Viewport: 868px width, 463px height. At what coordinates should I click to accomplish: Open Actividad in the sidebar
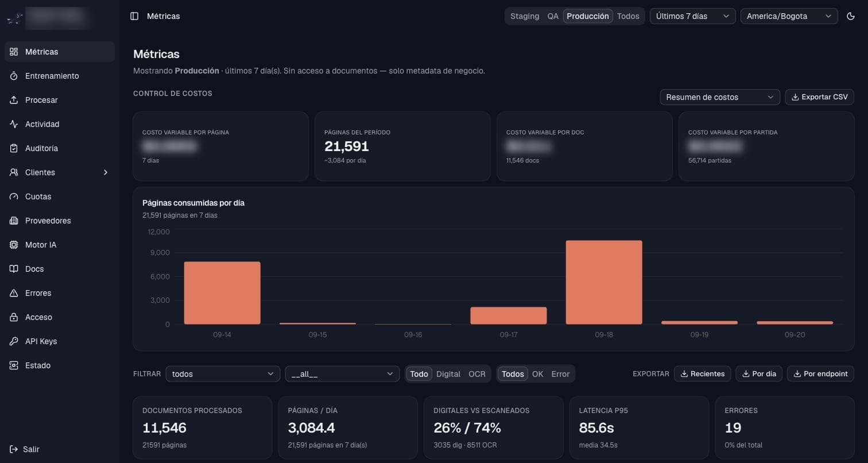[x=60, y=124]
